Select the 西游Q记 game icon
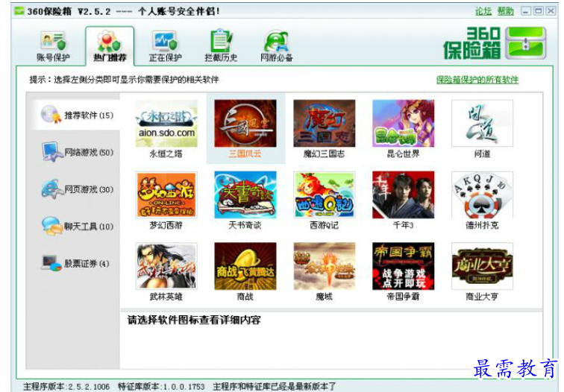564x392 pixels. tap(324, 195)
